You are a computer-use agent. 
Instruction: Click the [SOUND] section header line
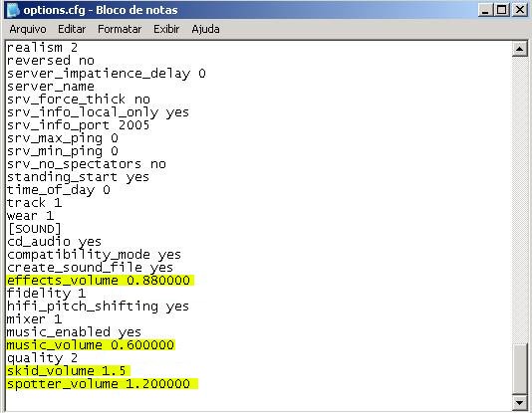[34, 229]
